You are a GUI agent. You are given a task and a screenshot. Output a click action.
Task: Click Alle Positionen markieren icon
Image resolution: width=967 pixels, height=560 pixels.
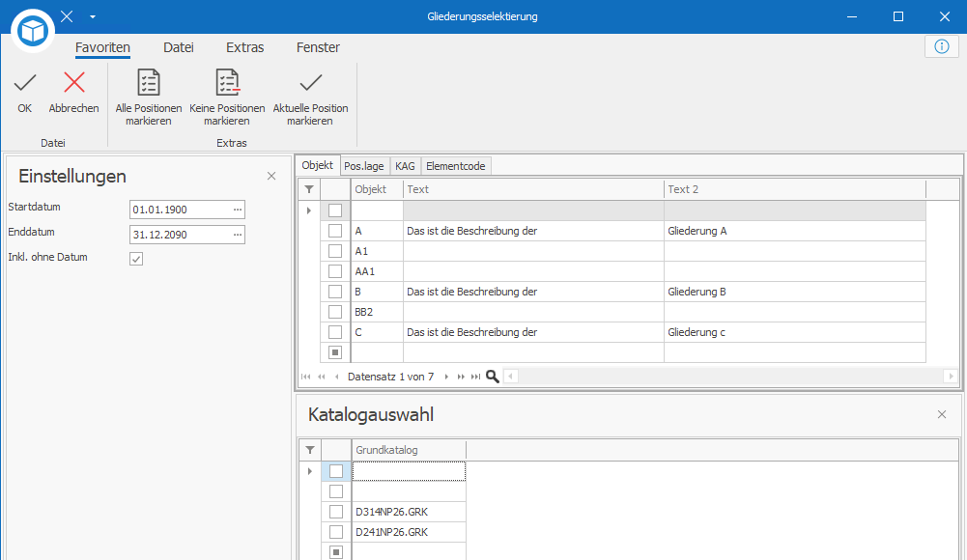point(149,83)
